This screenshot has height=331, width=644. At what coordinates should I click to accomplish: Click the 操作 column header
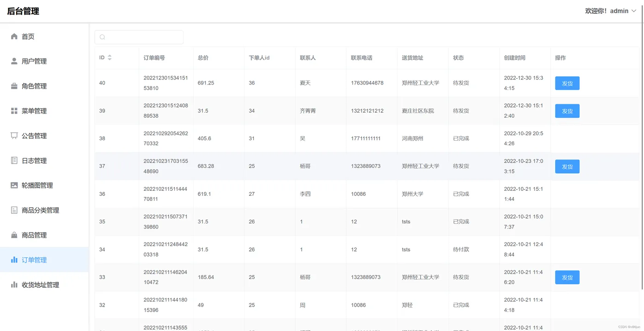click(560, 58)
